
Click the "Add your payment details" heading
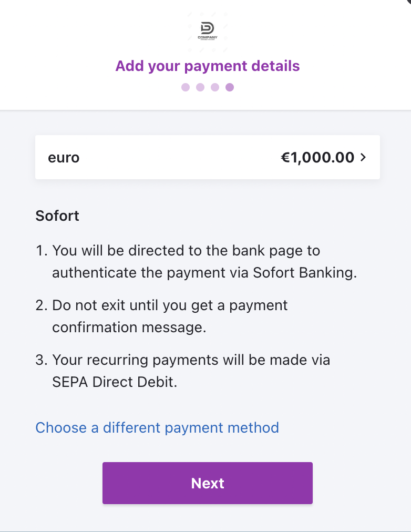(x=208, y=66)
